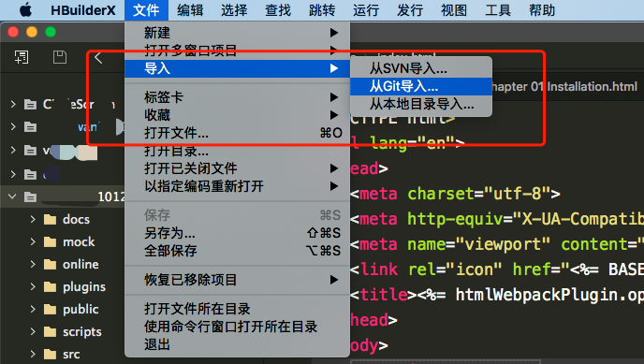Viewport: 644px width, 364px height.
Task: Click the save toolbar icon
Action: click(60, 57)
